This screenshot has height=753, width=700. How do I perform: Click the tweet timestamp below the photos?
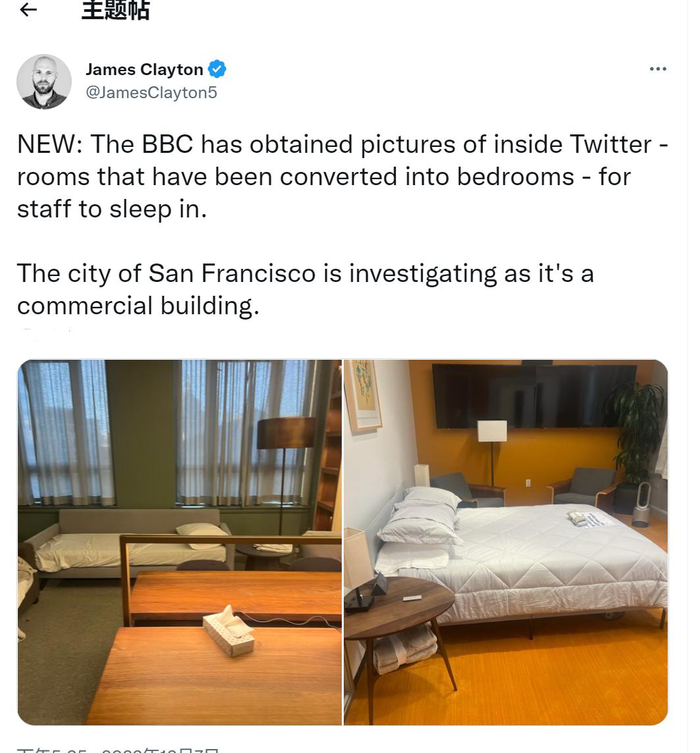click(118, 750)
